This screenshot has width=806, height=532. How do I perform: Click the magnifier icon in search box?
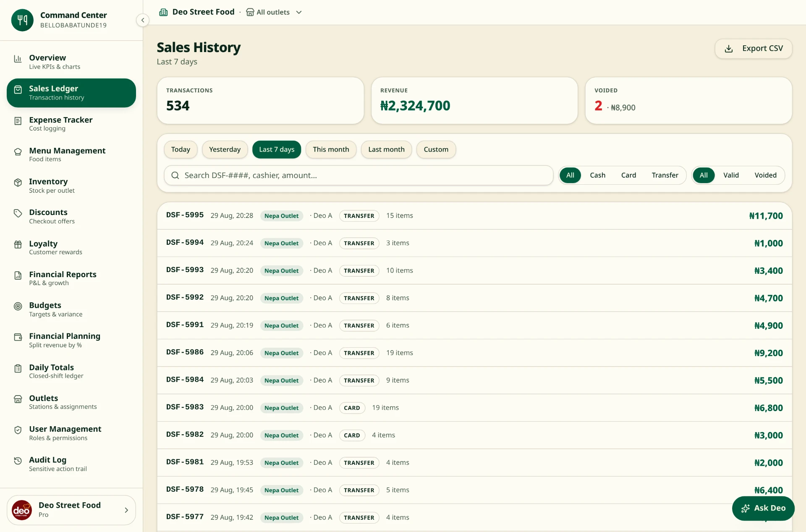pos(175,176)
